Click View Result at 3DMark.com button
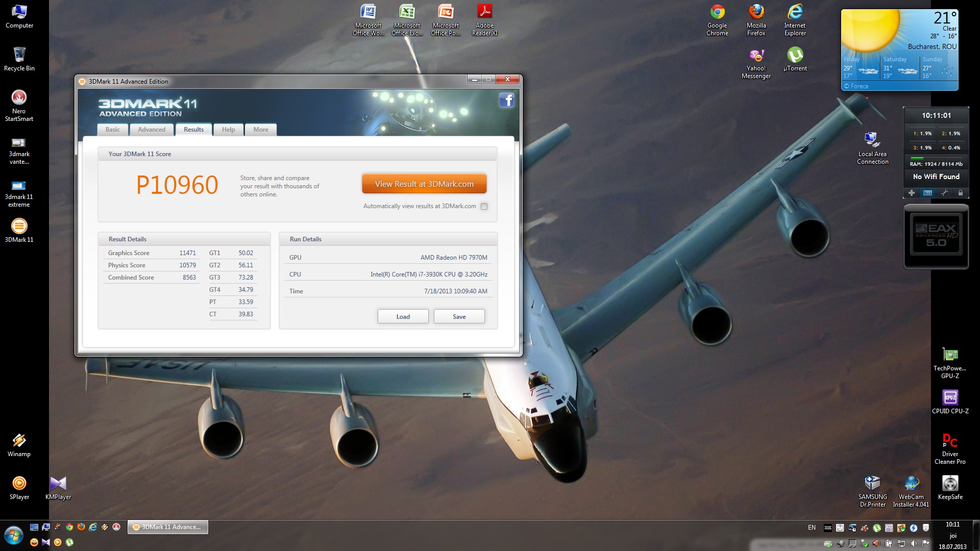Image resolution: width=980 pixels, height=551 pixels. [424, 184]
